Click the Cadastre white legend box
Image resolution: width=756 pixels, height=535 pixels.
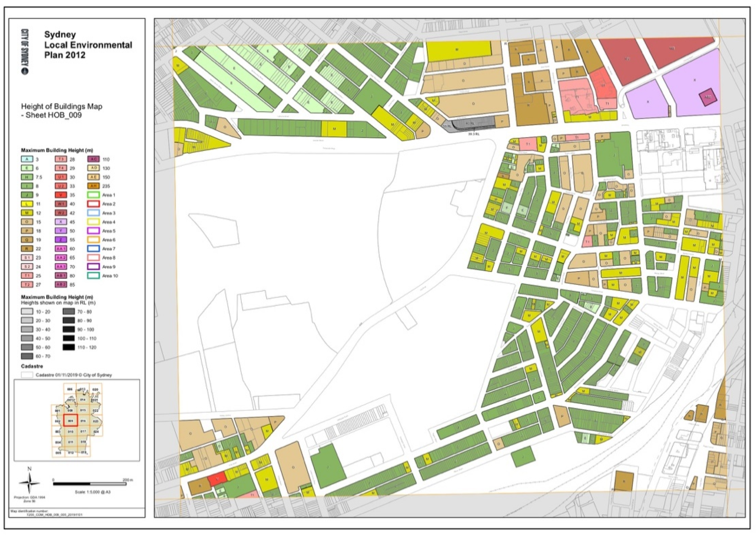click(x=27, y=375)
